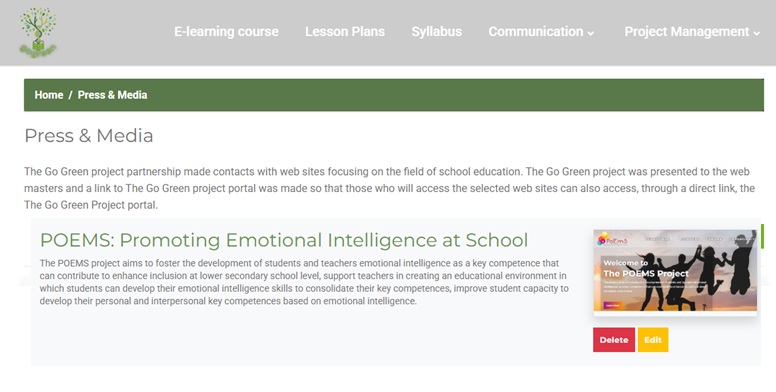The height and width of the screenshot is (392, 776).
Task: Go to Lesson Plans
Action: [x=345, y=32]
